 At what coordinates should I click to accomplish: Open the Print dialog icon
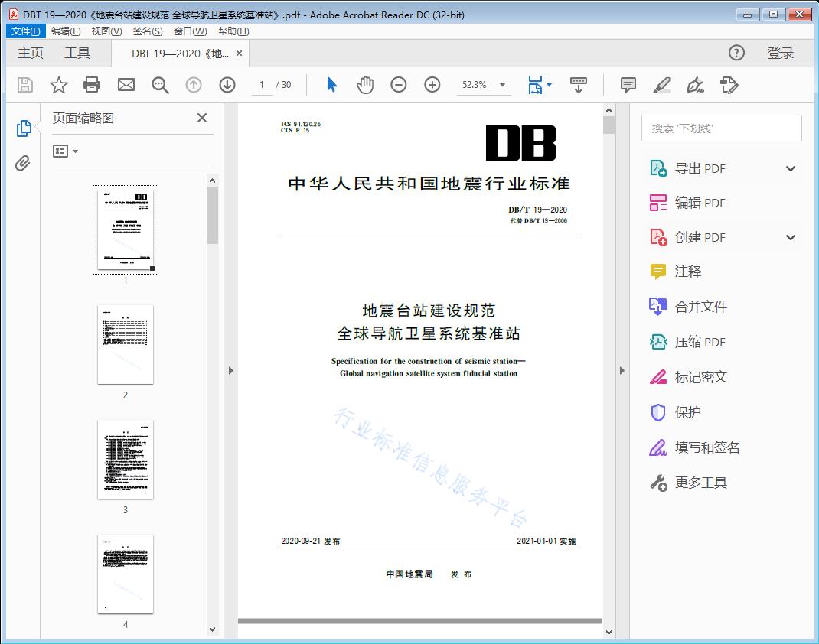pos(92,85)
